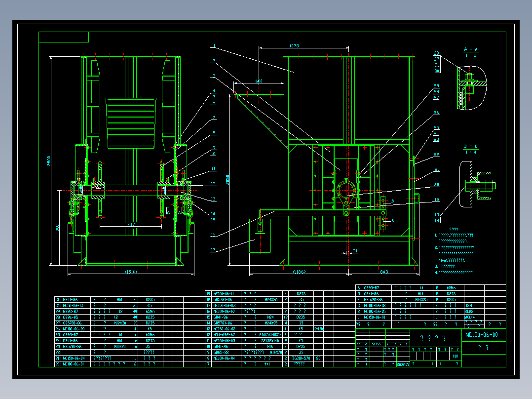Select the 600 dimension text
This screenshot has width=532, height=399.
pyautogui.click(x=259, y=81)
